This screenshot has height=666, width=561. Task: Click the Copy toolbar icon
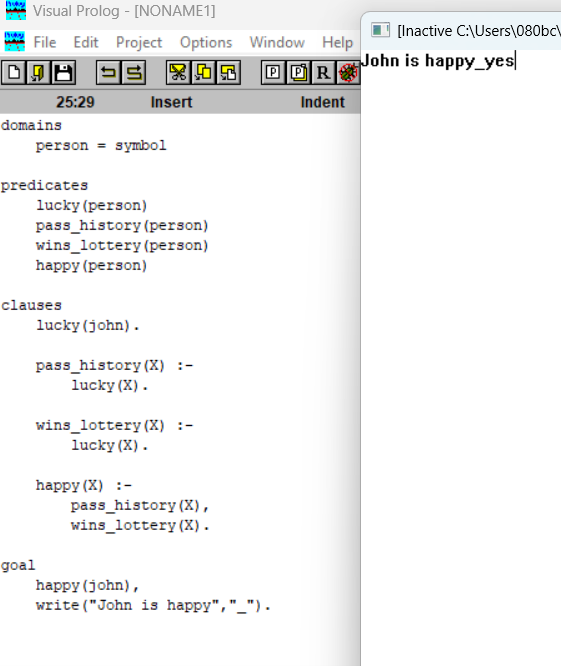click(203, 73)
